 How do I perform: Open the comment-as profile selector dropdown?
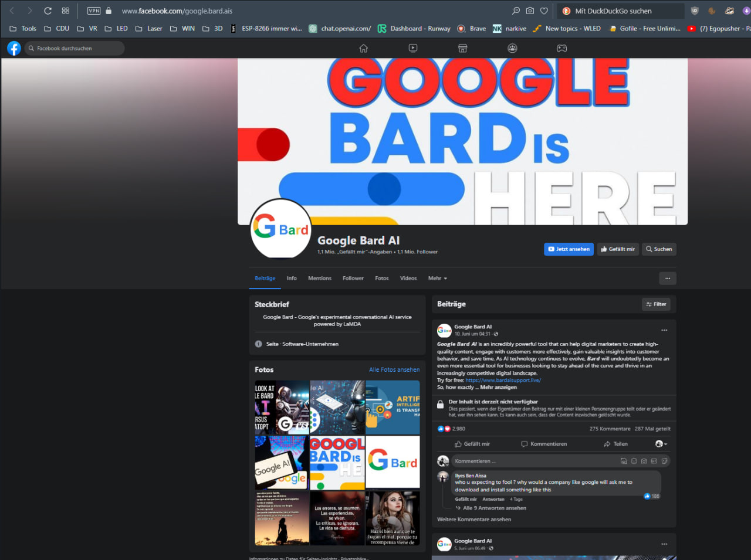pos(661,444)
